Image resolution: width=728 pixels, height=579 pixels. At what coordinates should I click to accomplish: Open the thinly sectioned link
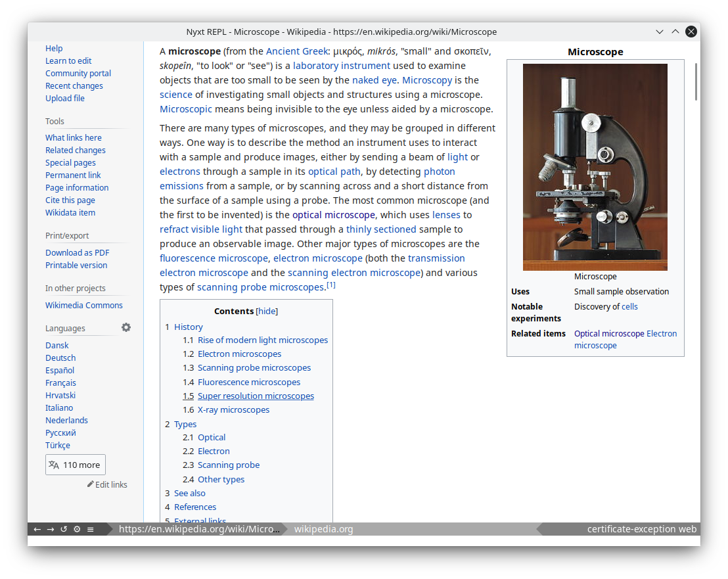point(381,229)
